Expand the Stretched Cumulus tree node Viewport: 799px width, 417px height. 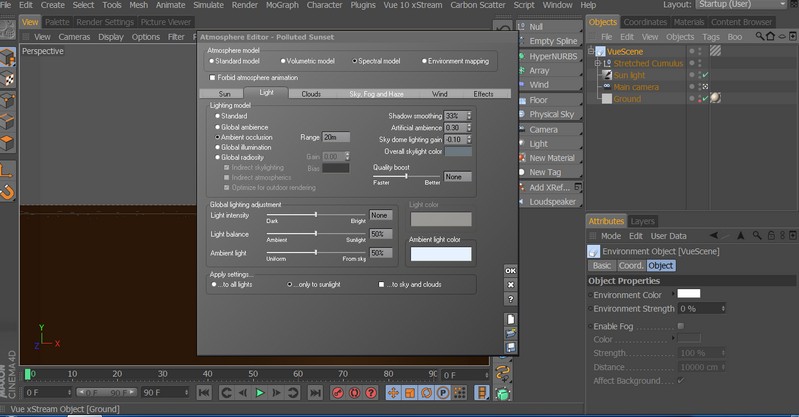click(597, 63)
